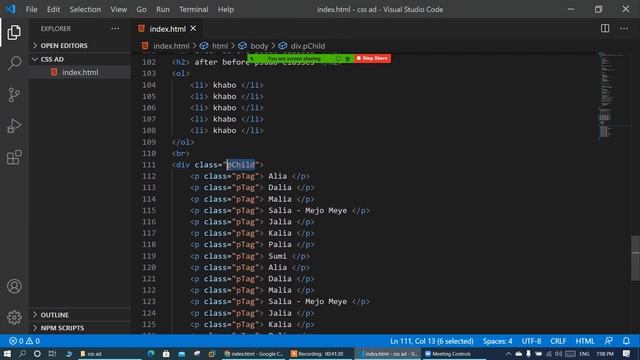640x360 pixels.
Task: Click line number 115 in the gutter
Action: [x=149, y=210]
